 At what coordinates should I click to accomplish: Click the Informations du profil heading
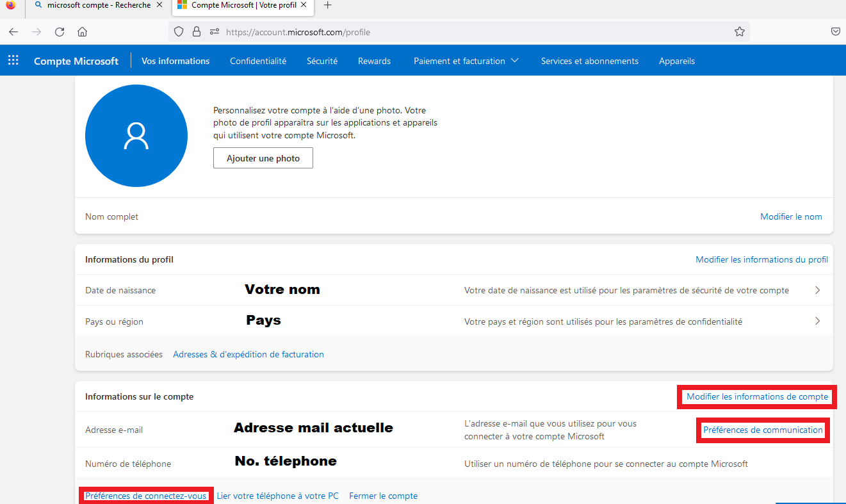click(x=129, y=259)
